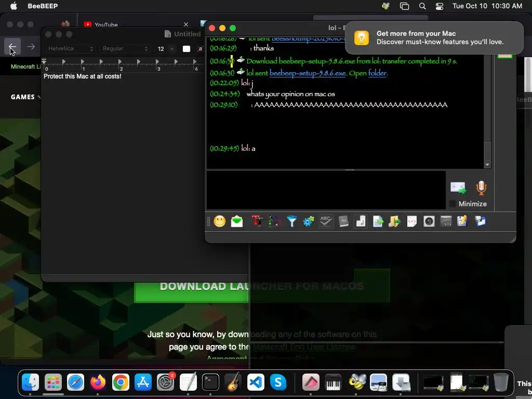Open the font color picker icon
Viewport: 532px width, 399px height.
click(274, 221)
